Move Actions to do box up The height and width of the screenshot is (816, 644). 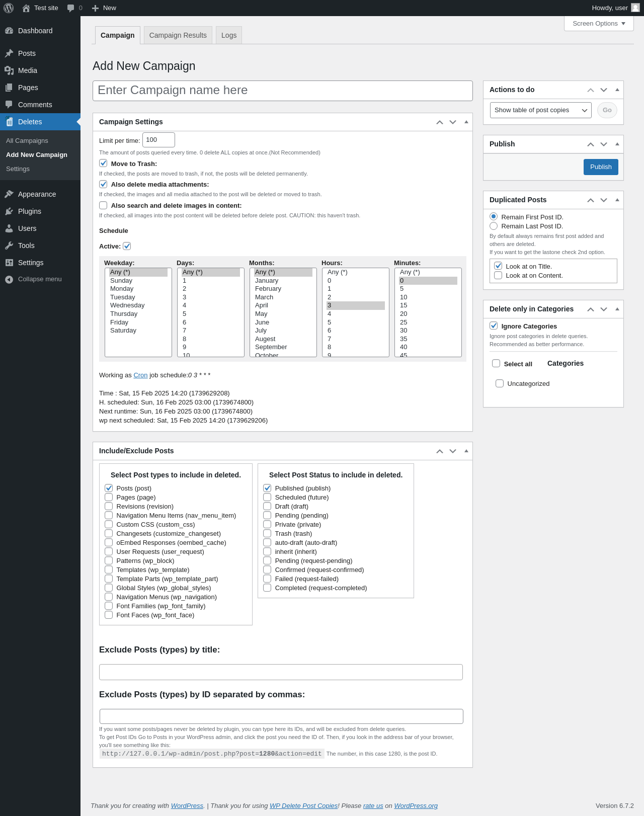point(591,90)
